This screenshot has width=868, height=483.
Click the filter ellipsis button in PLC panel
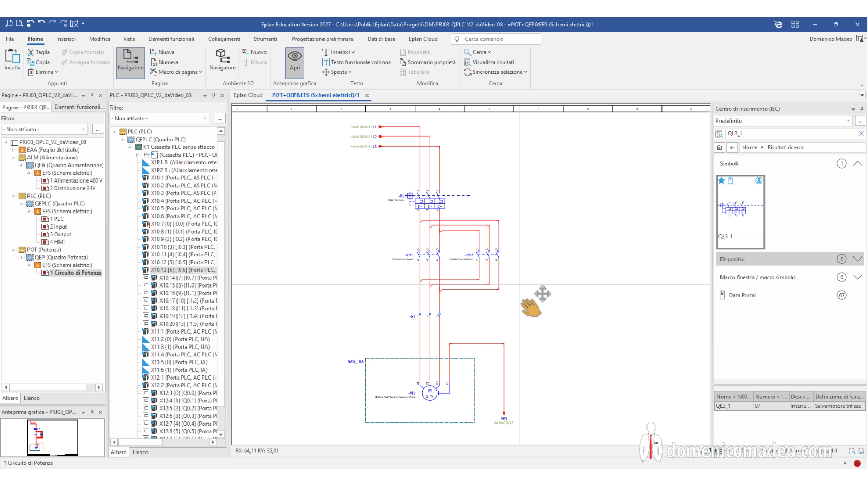point(219,118)
